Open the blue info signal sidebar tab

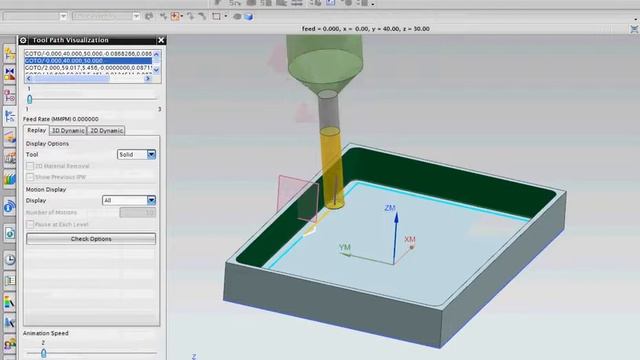click(9, 206)
